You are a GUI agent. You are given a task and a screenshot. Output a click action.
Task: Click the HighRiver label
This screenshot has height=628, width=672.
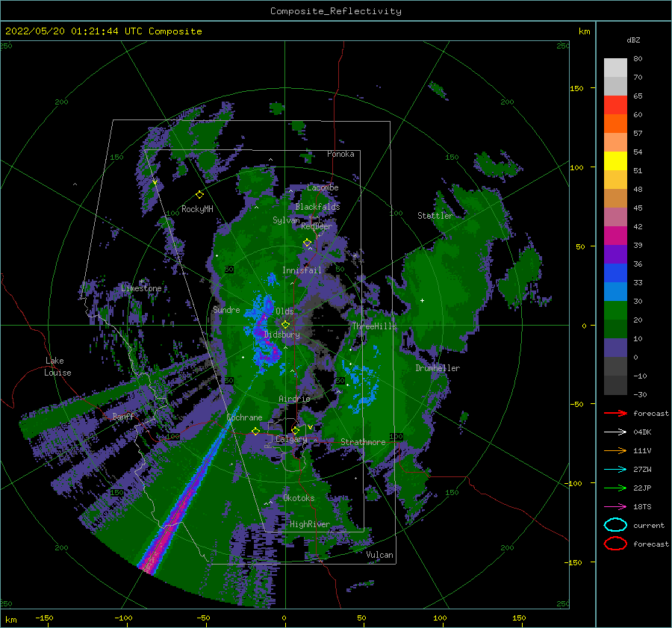tap(310, 524)
